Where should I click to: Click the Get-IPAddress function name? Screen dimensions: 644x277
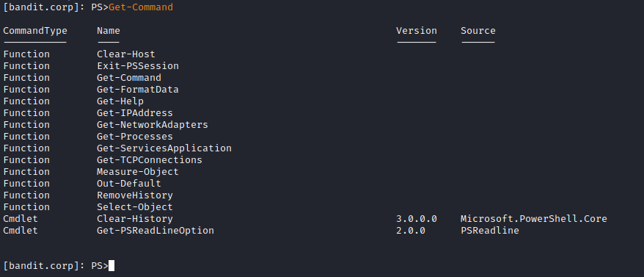click(135, 112)
